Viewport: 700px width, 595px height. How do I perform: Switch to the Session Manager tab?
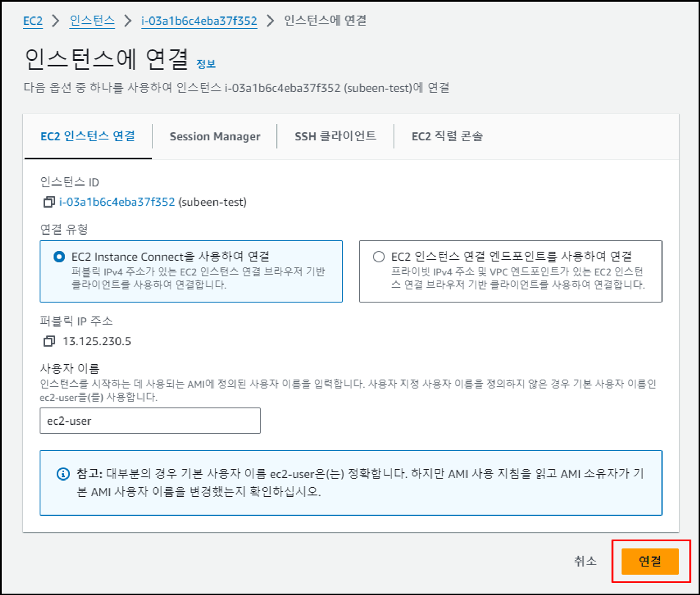215,136
